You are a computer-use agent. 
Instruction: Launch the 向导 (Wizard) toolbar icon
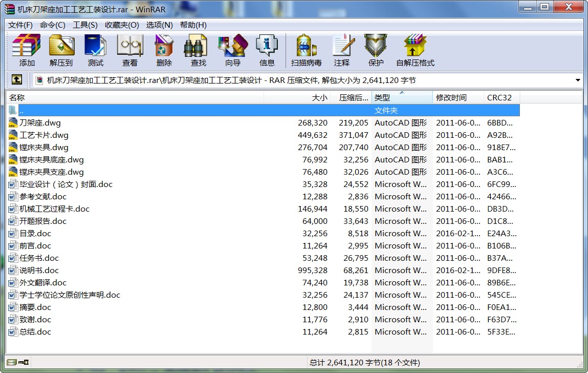click(233, 46)
